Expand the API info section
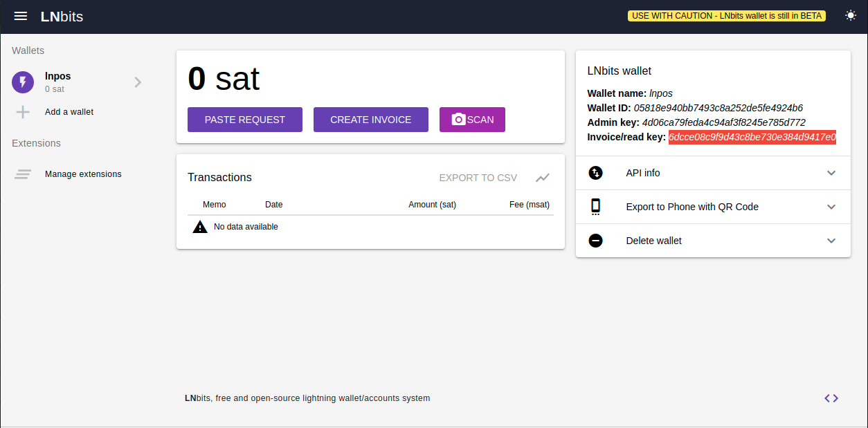868x428 pixels. pos(713,173)
